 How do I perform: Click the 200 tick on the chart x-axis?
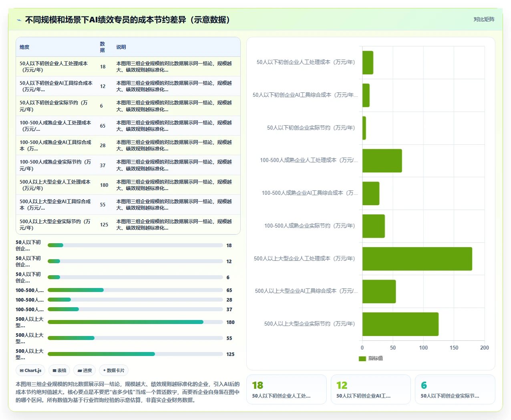click(x=485, y=348)
